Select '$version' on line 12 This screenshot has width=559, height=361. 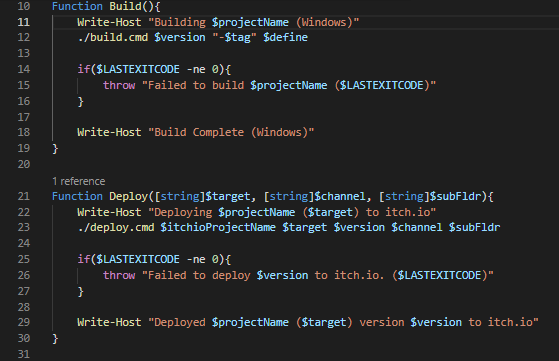coord(180,37)
